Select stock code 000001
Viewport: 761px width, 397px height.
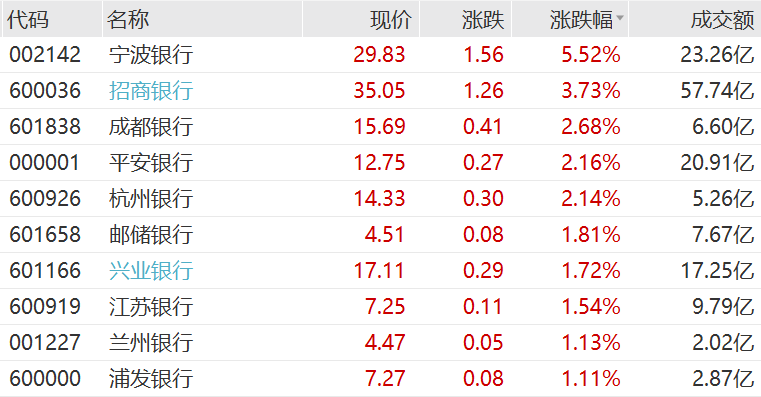45,163
